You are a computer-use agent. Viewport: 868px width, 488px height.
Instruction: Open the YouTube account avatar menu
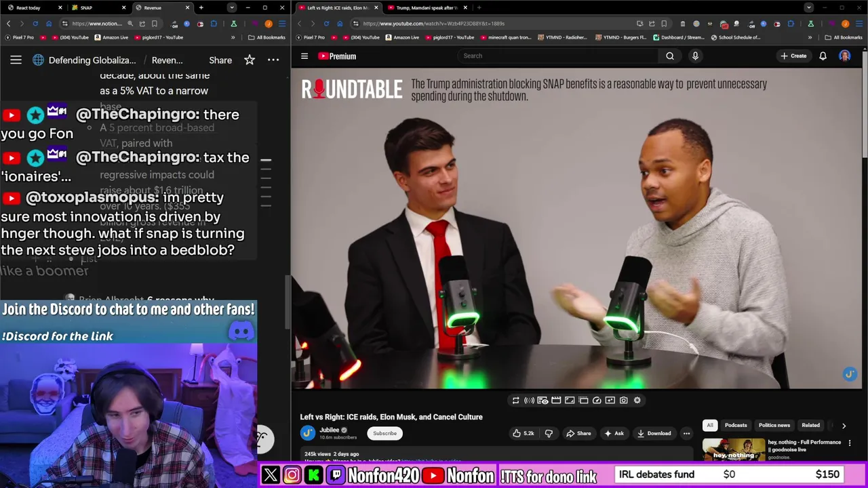tap(845, 56)
